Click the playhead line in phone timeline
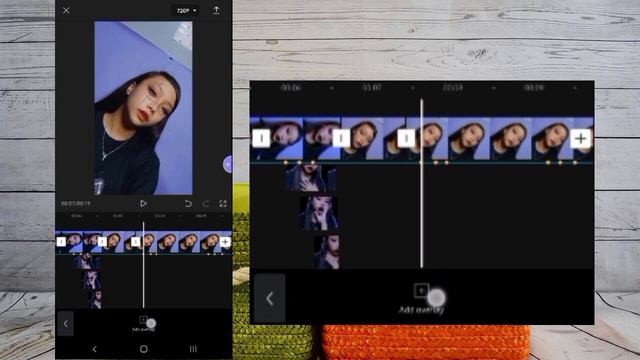This screenshot has width=640, height=360. point(143,265)
